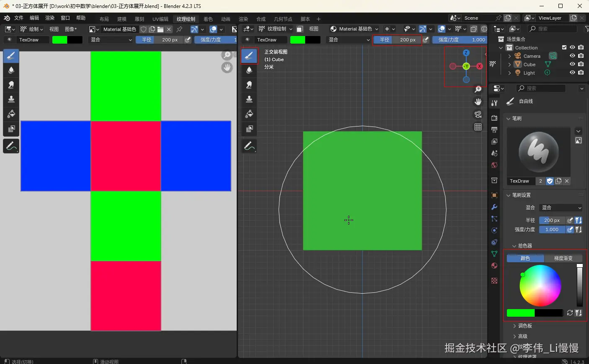589x364 pixels.
Task: Expand the 调色板 palette section
Action: point(525,326)
